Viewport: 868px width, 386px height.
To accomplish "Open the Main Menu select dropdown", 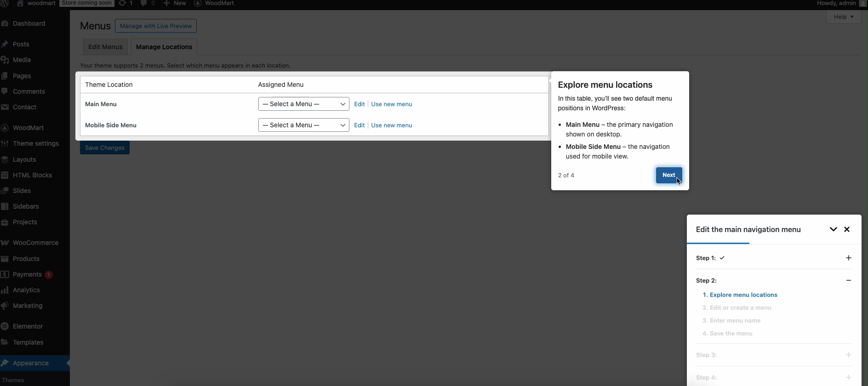I will click(303, 104).
